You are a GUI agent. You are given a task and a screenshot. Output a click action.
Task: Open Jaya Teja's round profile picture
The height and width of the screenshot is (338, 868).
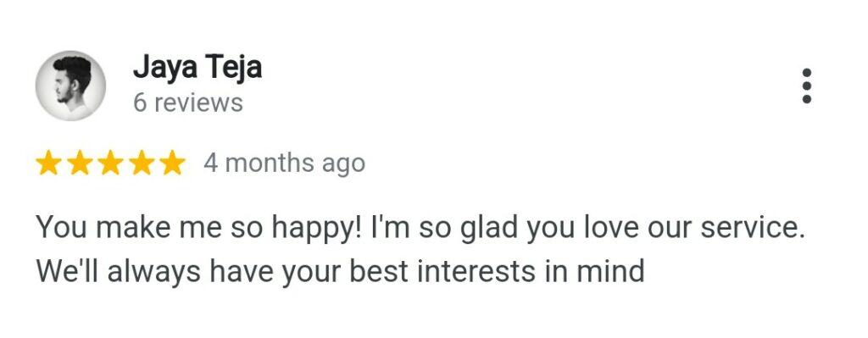(x=70, y=86)
